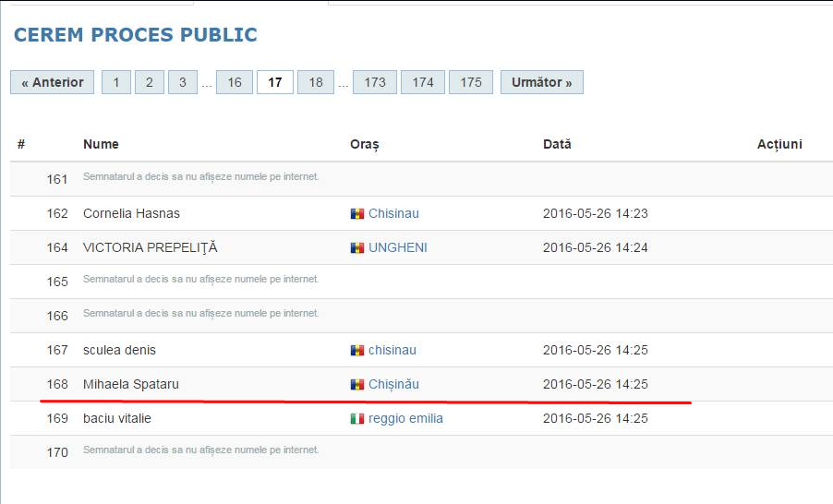Image resolution: width=833 pixels, height=504 pixels.
Task: Click date 2016-05-26 14:23
Action: 596,213
